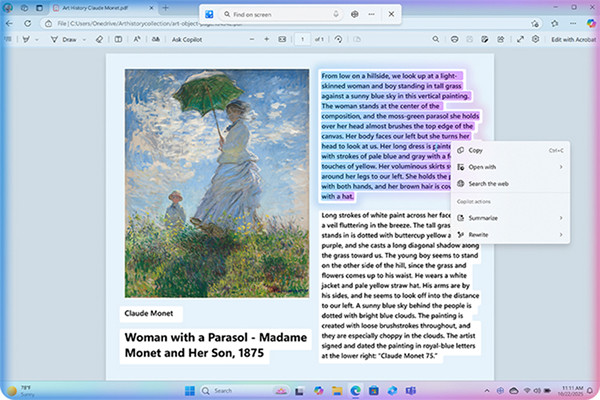
Task: Open the Open with submenu
Action: [510, 167]
